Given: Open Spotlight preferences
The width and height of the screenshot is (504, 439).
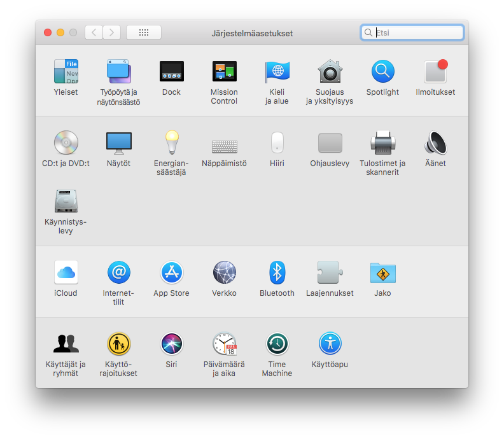Looking at the screenshot, I should (x=382, y=72).
